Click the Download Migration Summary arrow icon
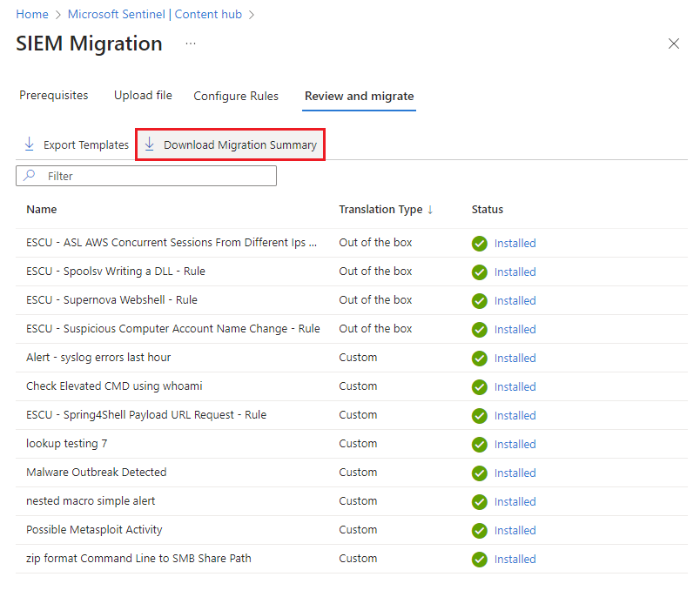Image resolution: width=700 pixels, height=597 pixels. pos(149,144)
